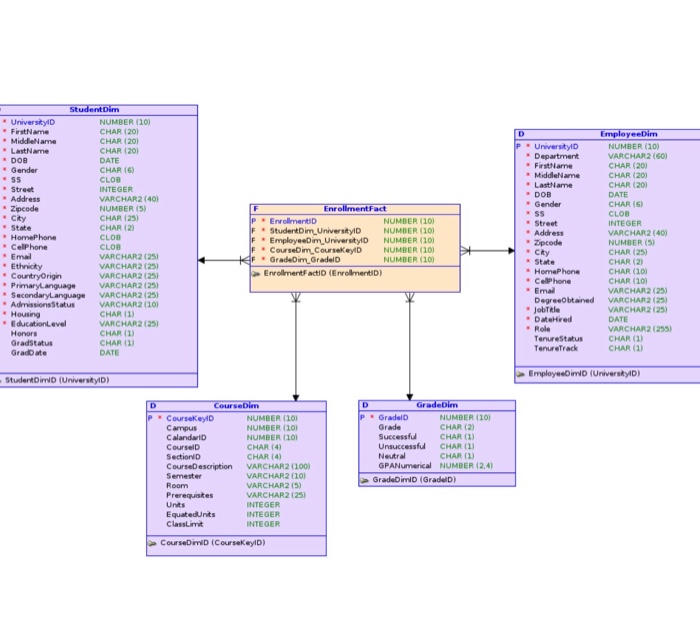
Task: Select the Unsuccessful column in GradeDim
Action: pyautogui.click(x=402, y=447)
